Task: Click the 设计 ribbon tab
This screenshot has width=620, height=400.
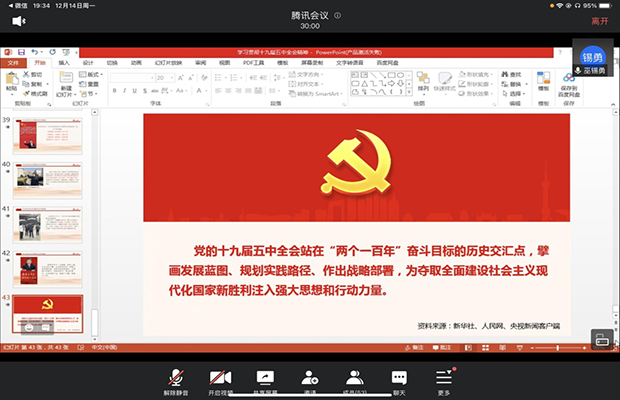Action: click(88, 62)
